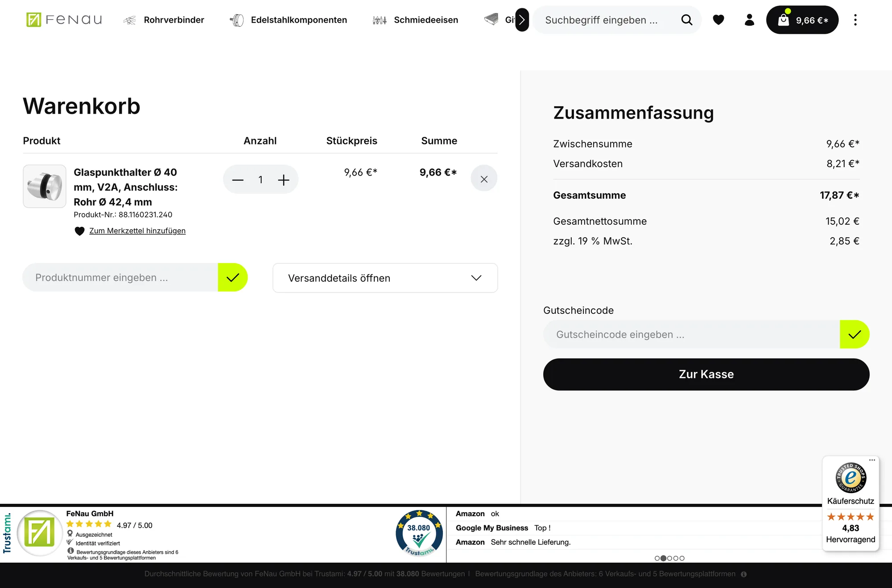The width and height of the screenshot is (892, 588).
Task: Click the Identität verifiziert label
Action: click(98, 543)
